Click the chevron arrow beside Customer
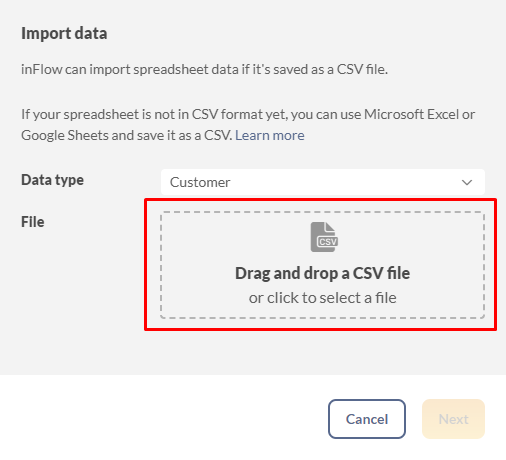This screenshot has height=460, width=506. pos(467,182)
